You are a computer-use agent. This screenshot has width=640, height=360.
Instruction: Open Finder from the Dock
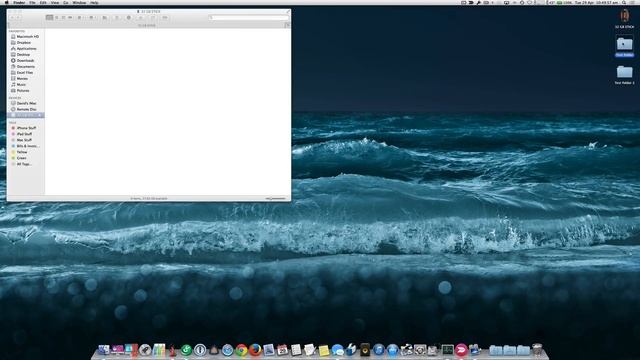pos(104,350)
